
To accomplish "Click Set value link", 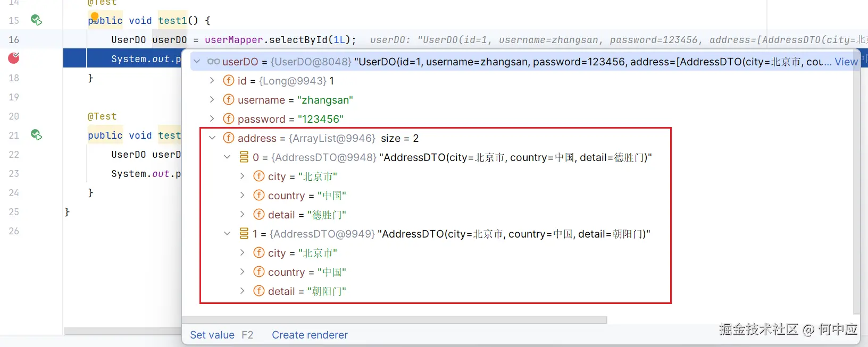I will (x=212, y=335).
